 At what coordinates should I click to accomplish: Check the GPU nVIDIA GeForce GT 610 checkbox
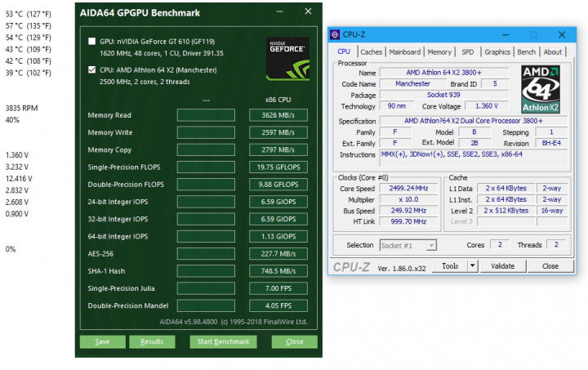(x=91, y=41)
